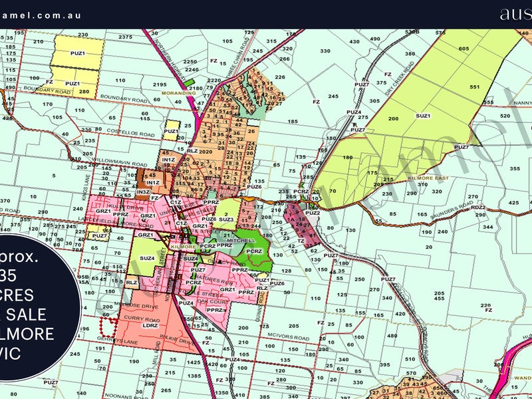
Task: Click the Moranding locality label
Action: [x=178, y=94]
